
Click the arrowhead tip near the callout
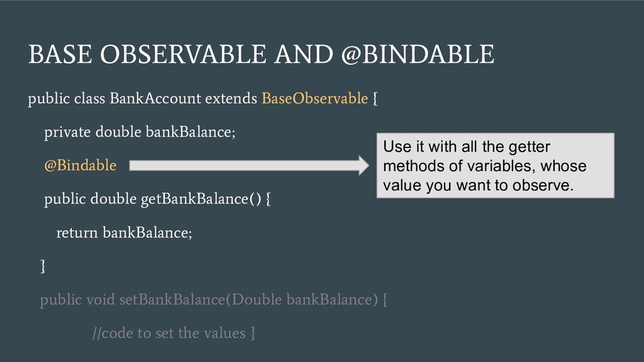[364, 165]
